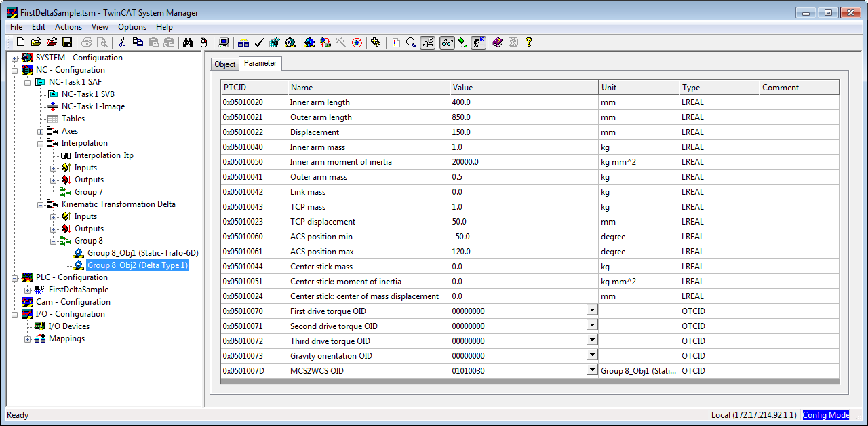This screenshot has width=868, height=426.
Task: Edit Inner arm moment of inertia value 20000.0
Action: (524, 162)
